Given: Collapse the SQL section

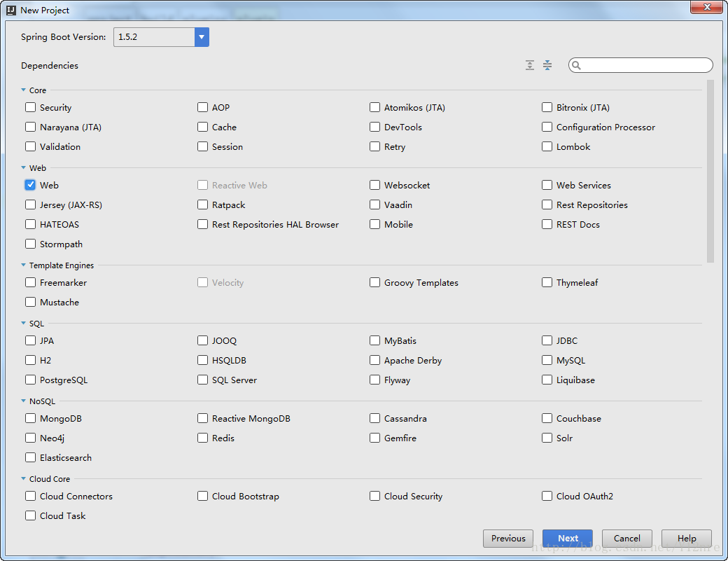Looking at the screenshot, I should tap(23, 324).
